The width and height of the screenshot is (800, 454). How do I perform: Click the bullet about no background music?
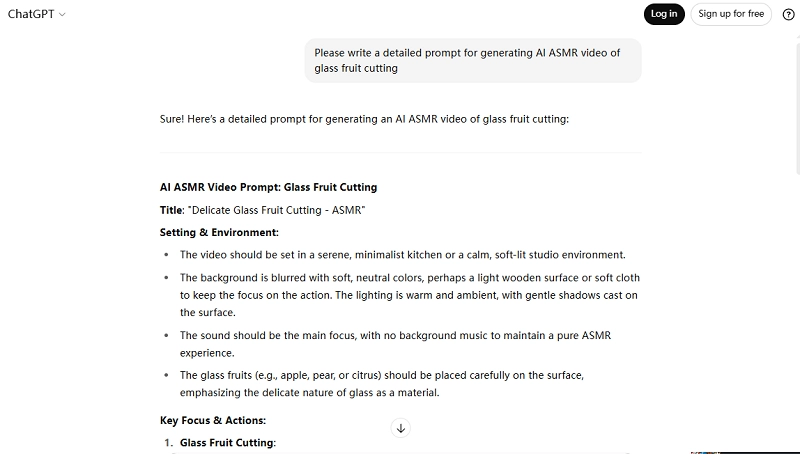[x=395, y=335]
